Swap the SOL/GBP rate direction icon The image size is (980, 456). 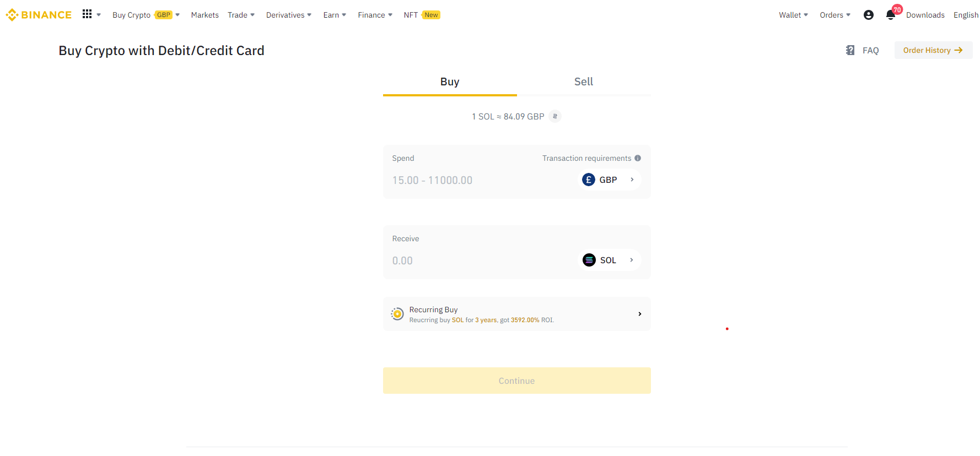tap(555, 116)
